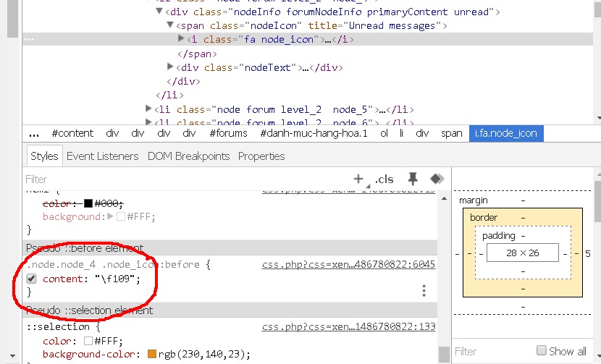The width and height of the screenshot is (601, 364).
Task: Uncheck the content "\f109" property checkbox
Action: pos(32,279)
